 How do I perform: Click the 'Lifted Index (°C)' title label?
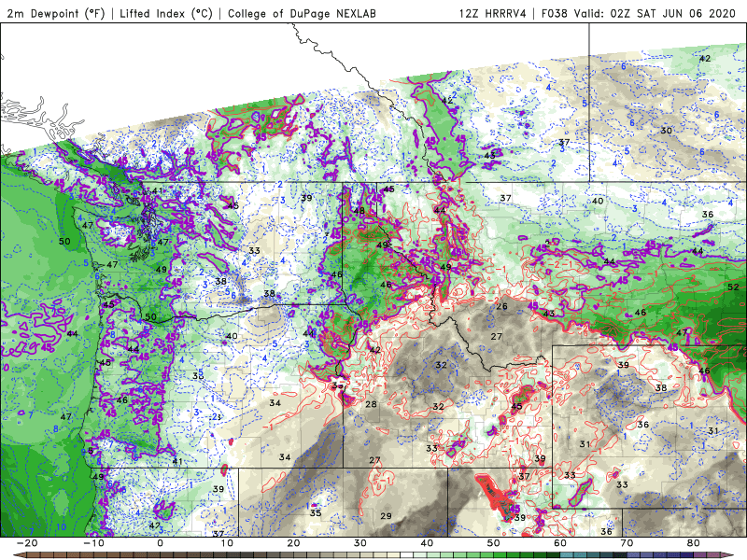(166, 14)
